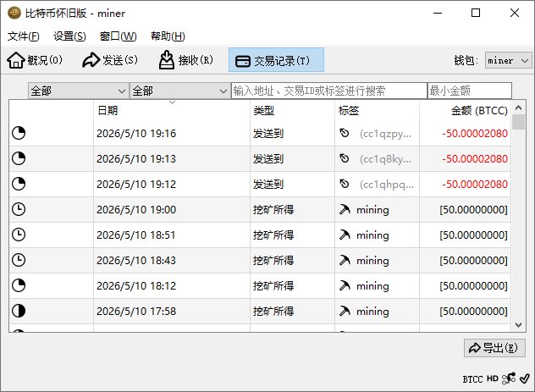Select the date 2026/5/10 19:00

[136, 209]
